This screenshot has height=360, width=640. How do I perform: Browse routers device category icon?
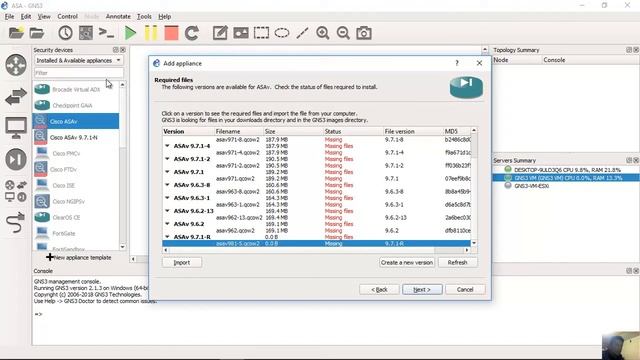(16, 65)
